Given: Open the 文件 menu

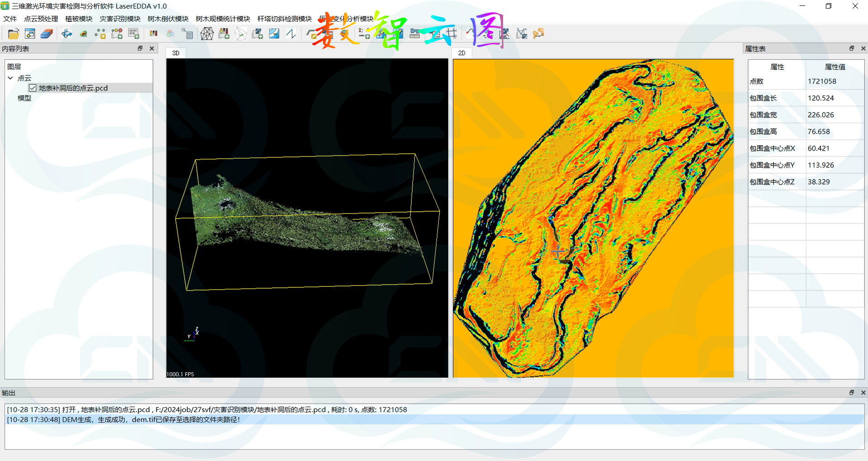Looking at the screenshot, I should 10,19.
